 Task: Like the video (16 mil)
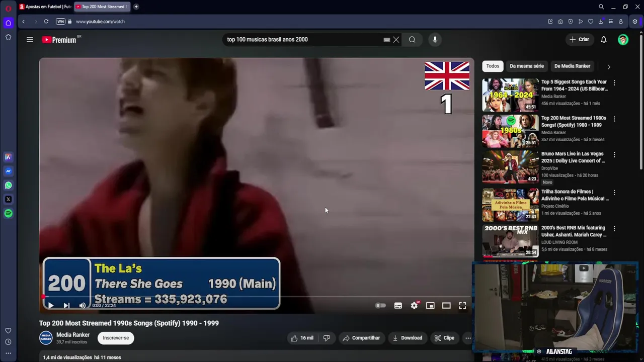[302, 338]
